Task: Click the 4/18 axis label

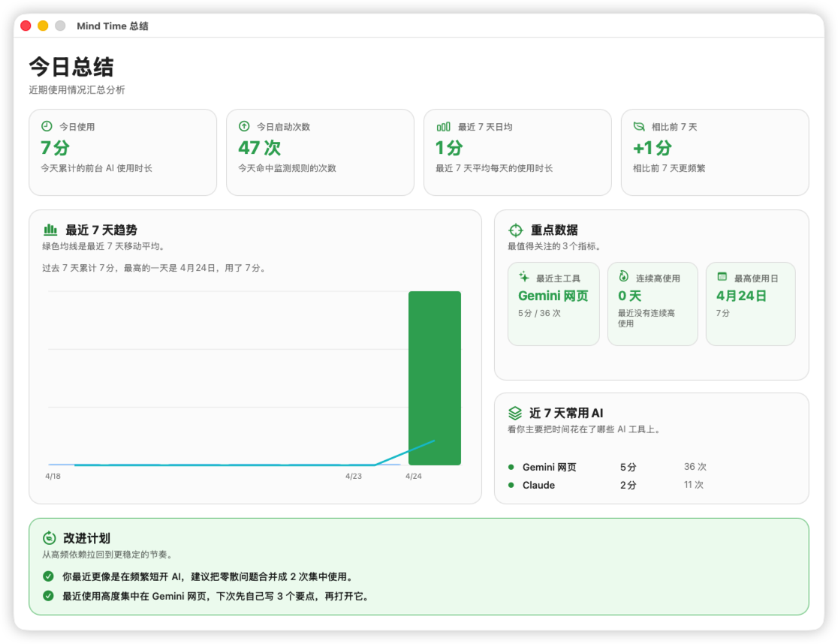Action: pos(53,477)
